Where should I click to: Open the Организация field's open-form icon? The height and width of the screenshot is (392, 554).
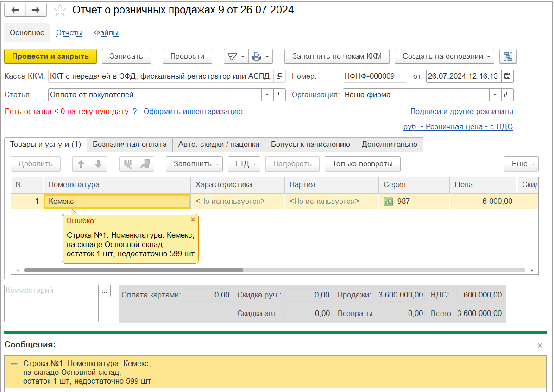[507, 95]
